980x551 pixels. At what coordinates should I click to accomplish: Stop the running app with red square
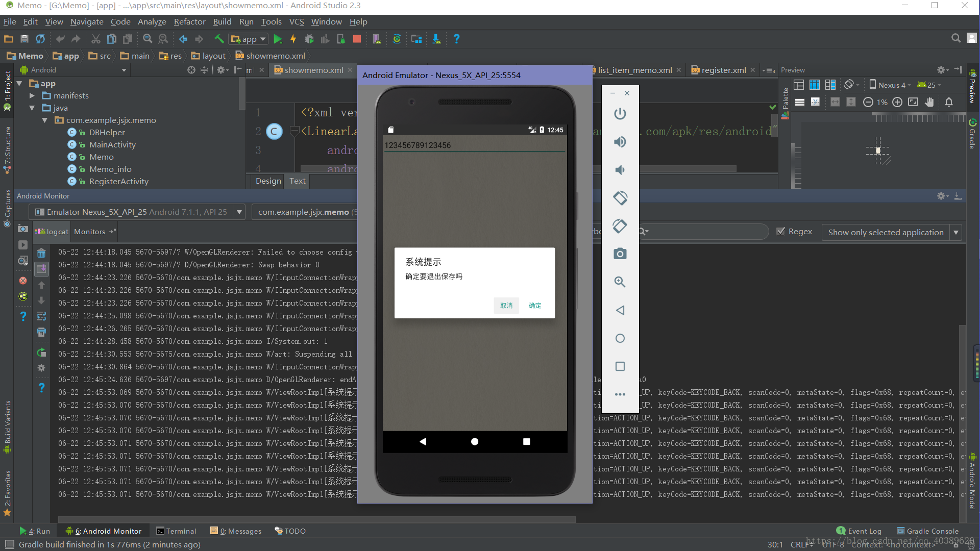point(357,39)
